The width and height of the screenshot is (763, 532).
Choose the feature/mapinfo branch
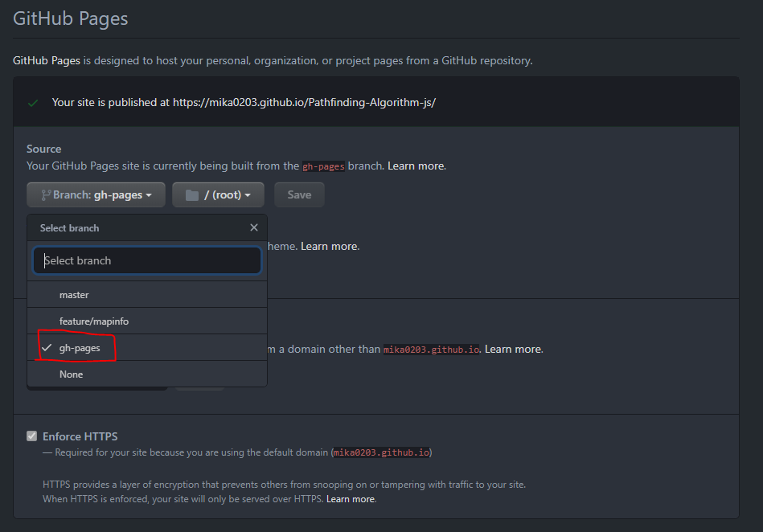(147, 321)
